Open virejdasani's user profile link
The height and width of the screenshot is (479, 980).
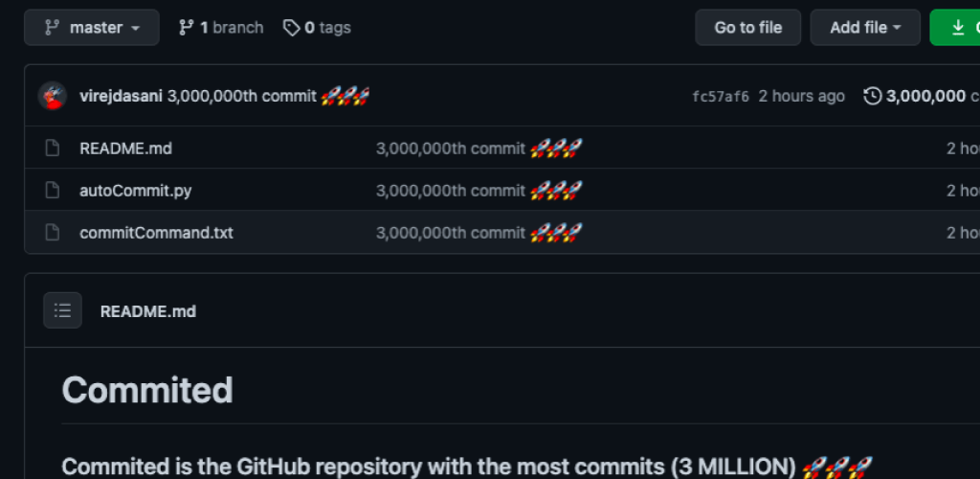pyautogui.click(x=122, y=96)
